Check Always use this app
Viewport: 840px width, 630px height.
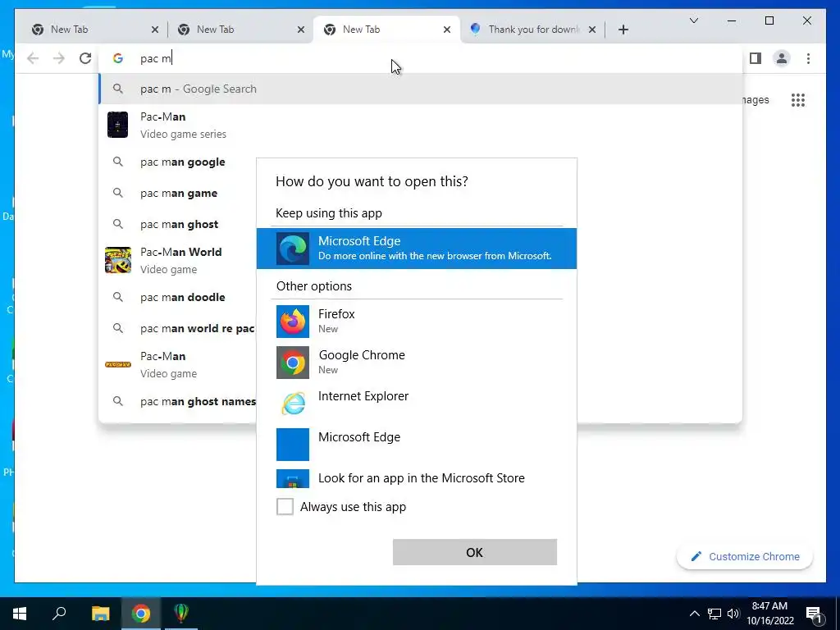tap(285, 506)
